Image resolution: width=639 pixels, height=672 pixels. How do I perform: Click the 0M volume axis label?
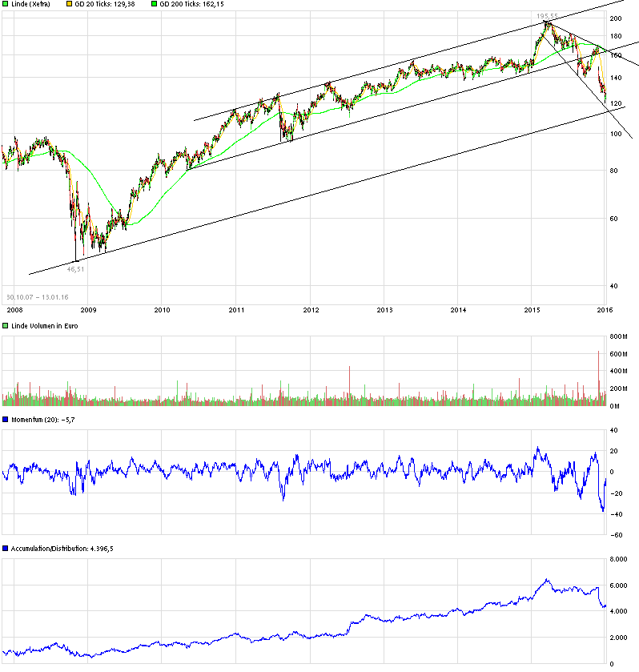[615, 406]
